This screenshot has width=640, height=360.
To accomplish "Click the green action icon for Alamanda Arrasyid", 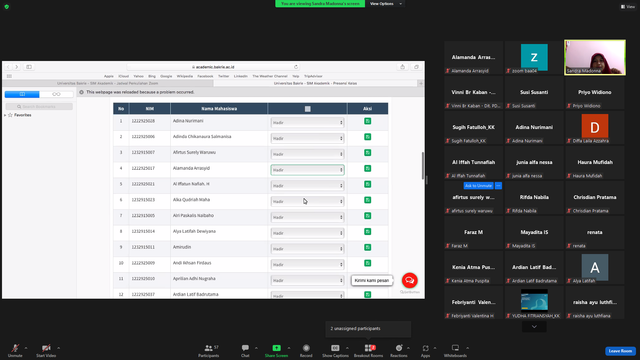I will [x=367, y=168].
